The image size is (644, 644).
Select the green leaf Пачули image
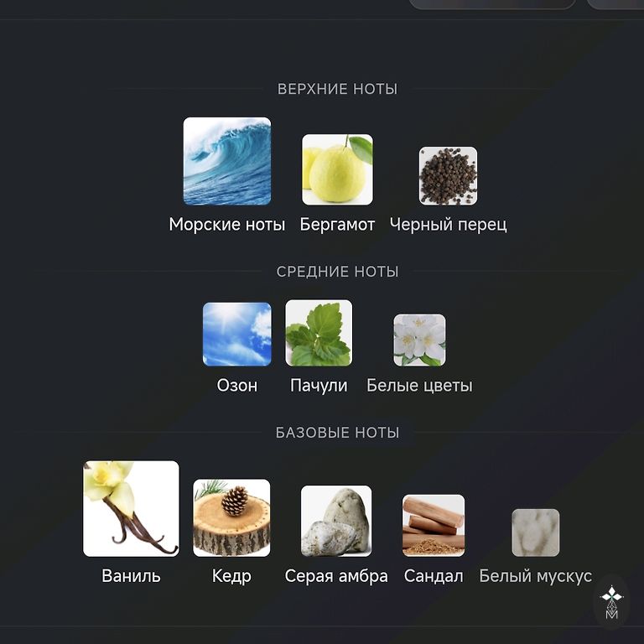click(x=319, y=333)
